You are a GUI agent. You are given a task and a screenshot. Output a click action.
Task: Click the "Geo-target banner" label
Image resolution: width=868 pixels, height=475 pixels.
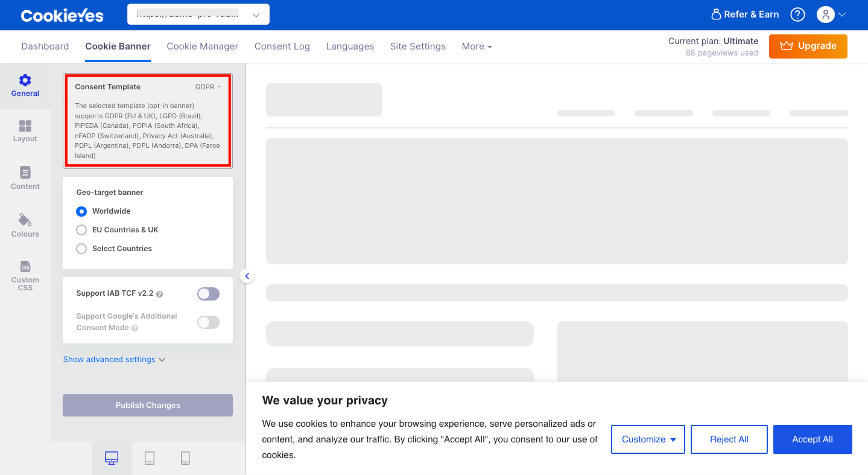(110, 193)
